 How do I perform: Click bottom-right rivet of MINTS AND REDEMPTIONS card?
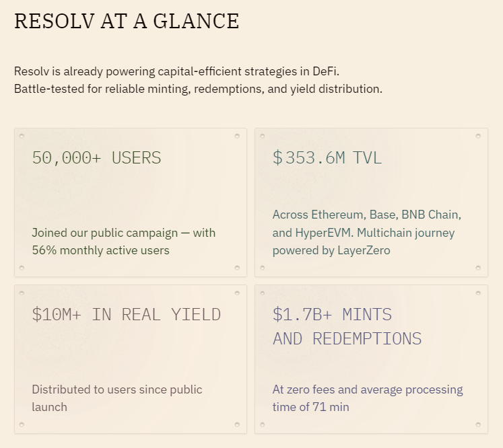(x=478, y=424)
